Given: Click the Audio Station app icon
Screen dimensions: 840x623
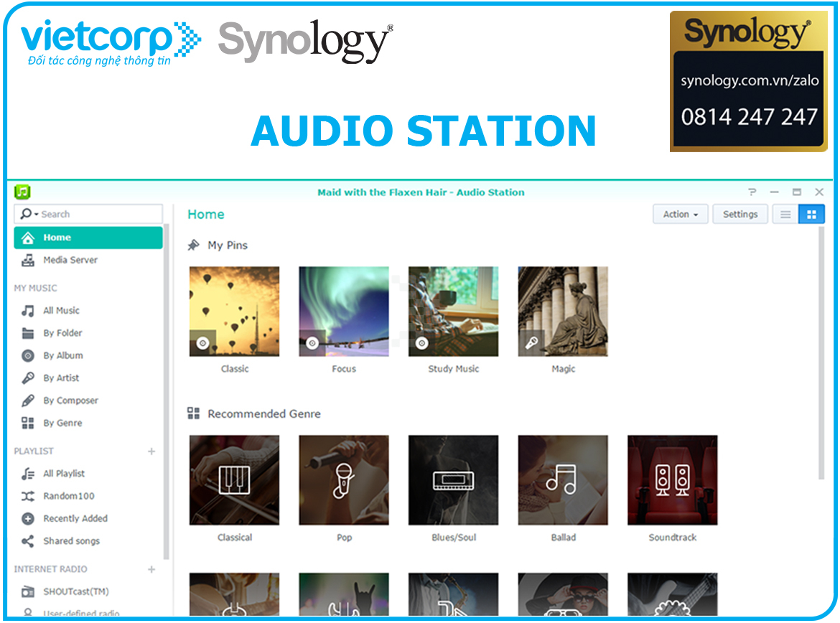Looking at the screenshot, I should pyautogui.click(x=24, y=192).
